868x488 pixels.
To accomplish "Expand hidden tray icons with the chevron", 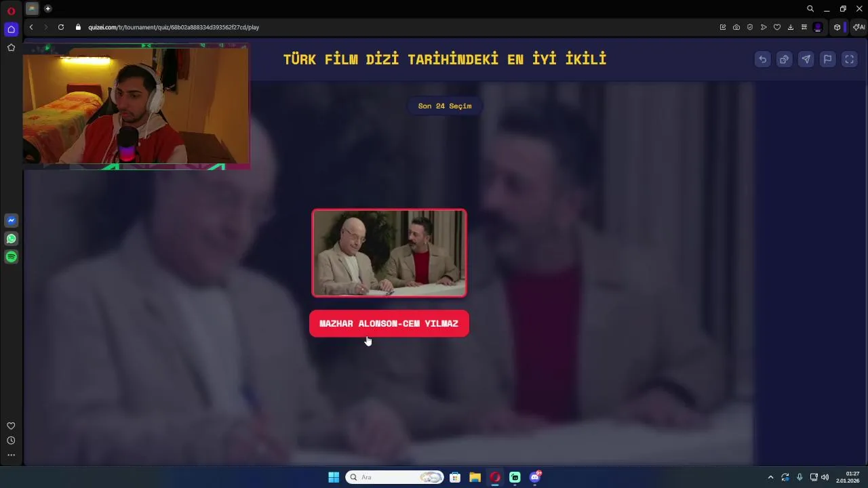I will click(770, 477).
